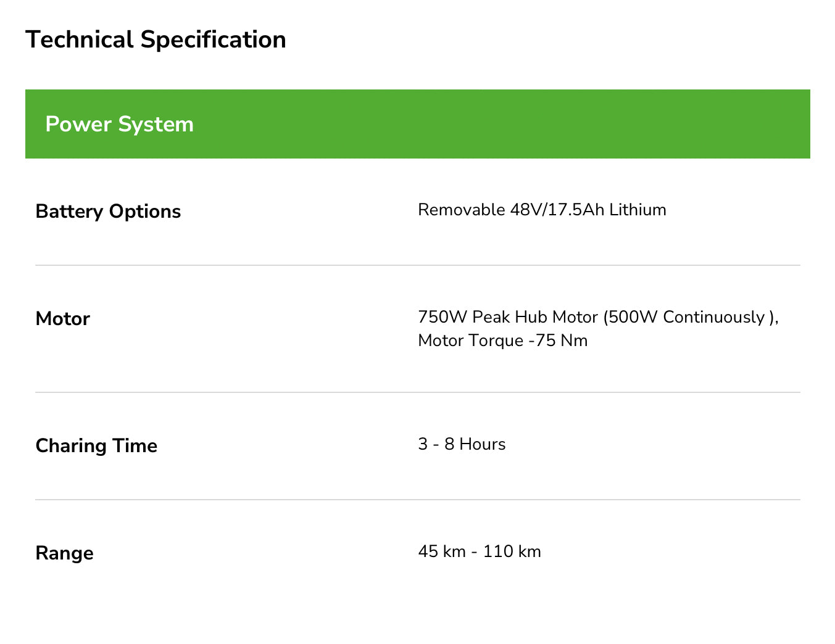Viewport: 835px width, 644px height.
Task: Select the Power System title text
Action: [x=120, y=125]
